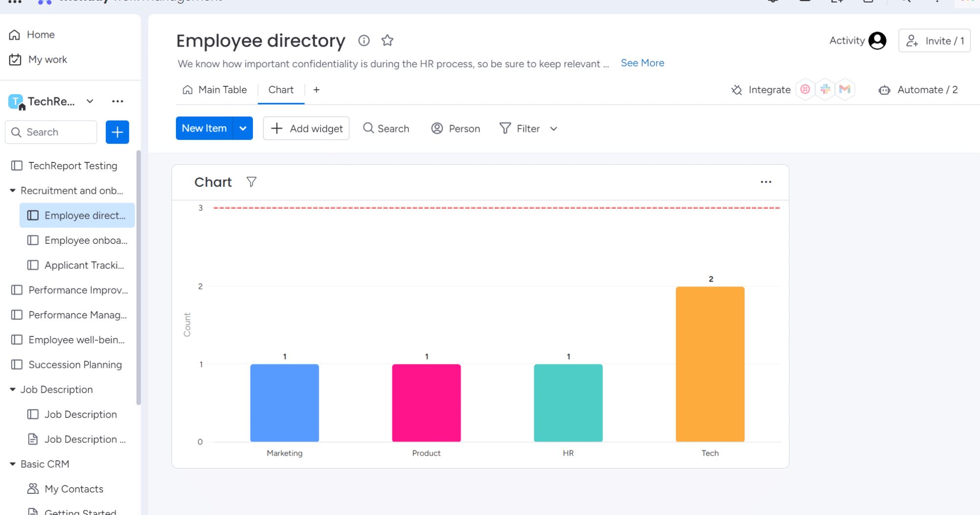
Task: Click the Invite / 1 button
Action: pos(934,41)
